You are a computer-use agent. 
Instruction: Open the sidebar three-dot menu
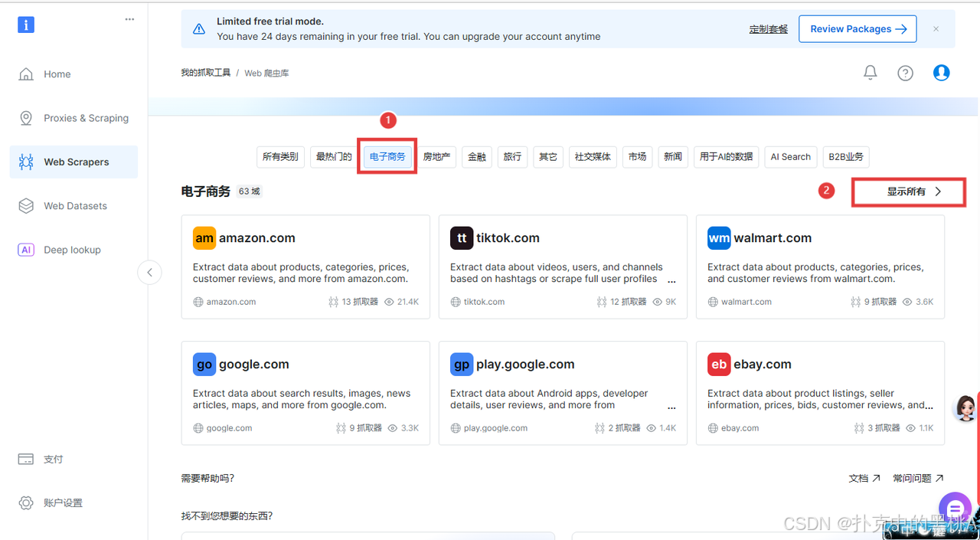pos(129,20)
